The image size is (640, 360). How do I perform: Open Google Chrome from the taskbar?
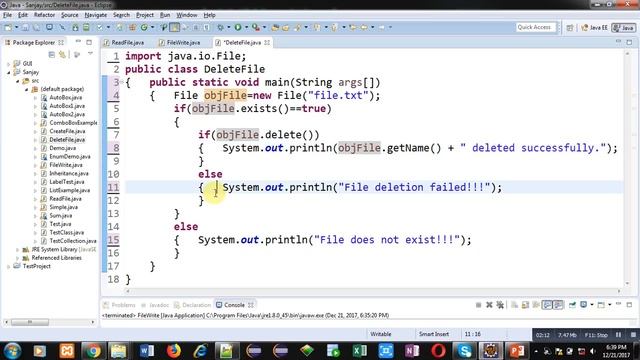[x=93, y=351]
